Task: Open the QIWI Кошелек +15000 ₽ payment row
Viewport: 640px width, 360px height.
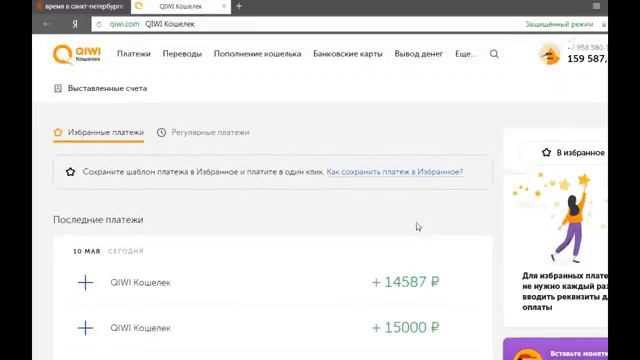Action: click(x=273, y=328)
